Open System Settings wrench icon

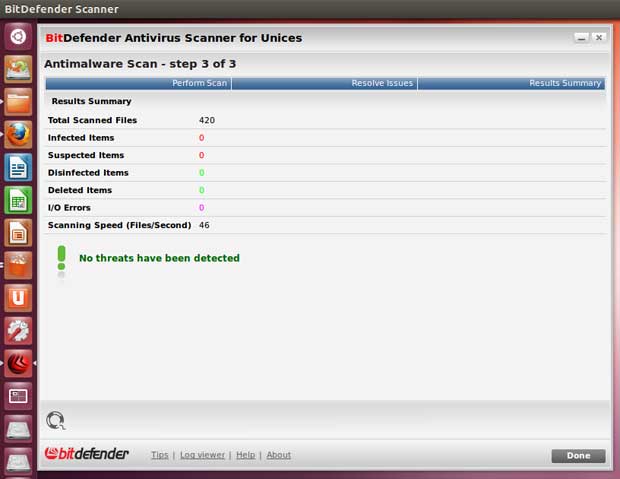18,331
